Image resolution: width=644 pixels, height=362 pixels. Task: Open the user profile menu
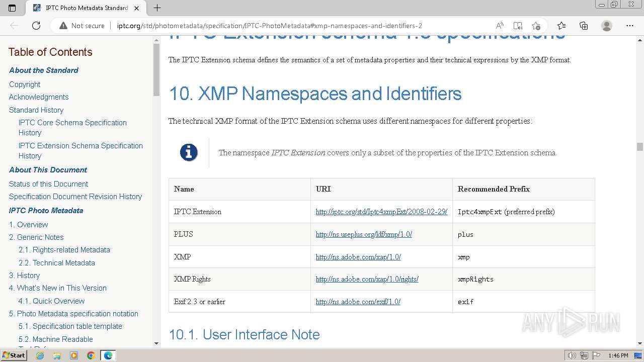(x=607, y=26)
